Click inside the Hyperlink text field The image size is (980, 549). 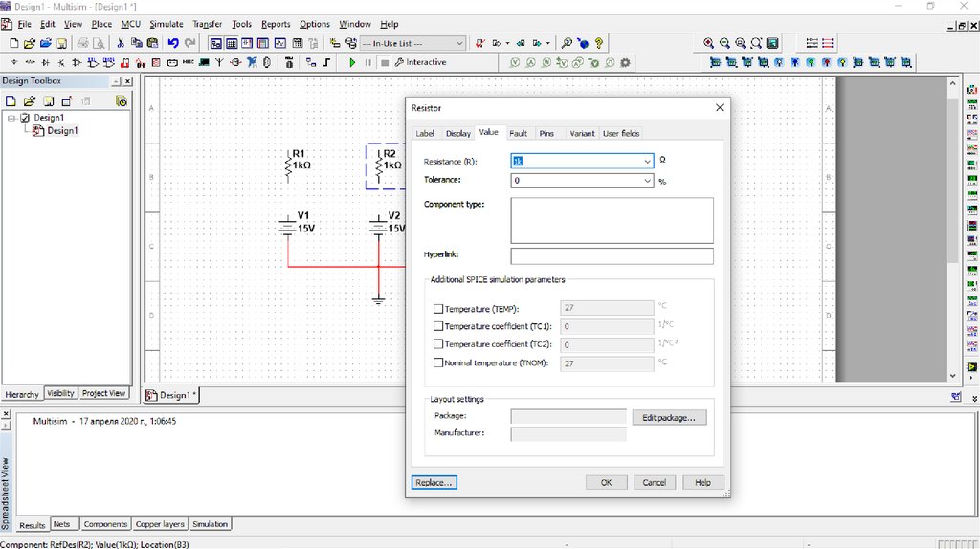612,256
